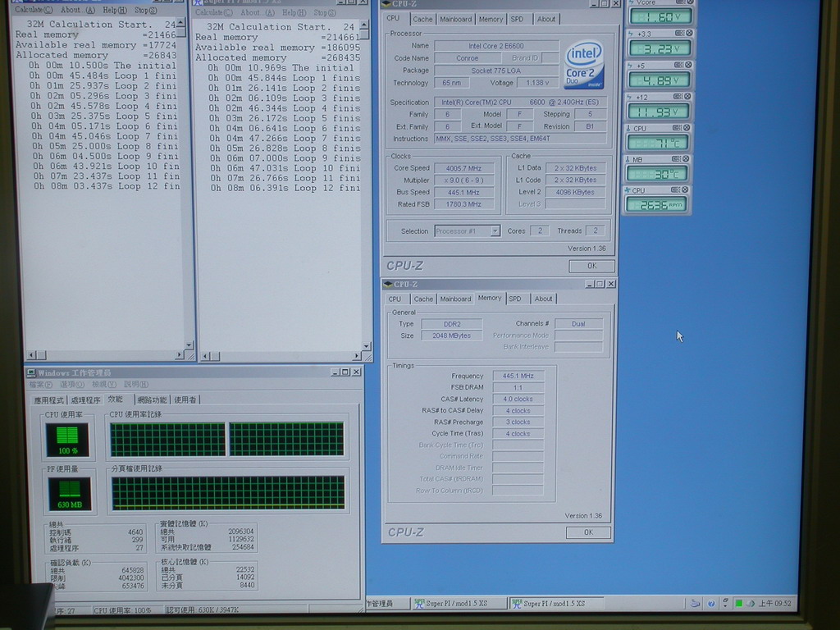Open 網路功能 tab in Task Manager

tap(152, 400)
